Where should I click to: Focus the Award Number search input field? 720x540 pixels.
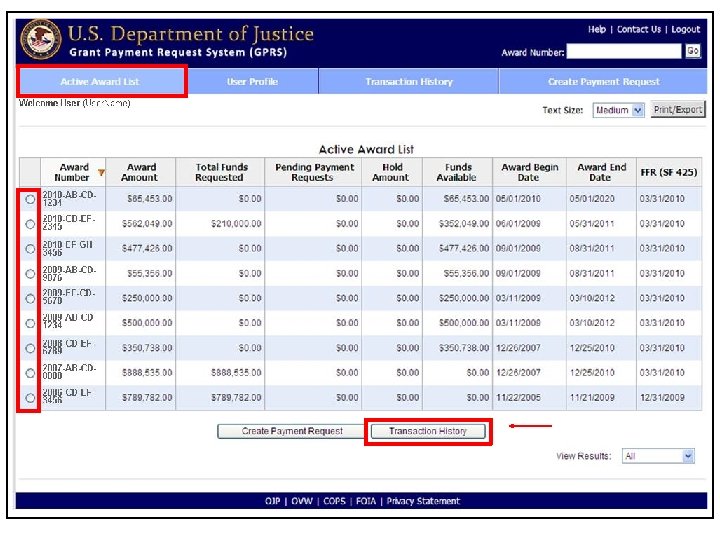(x=624, y=51)
